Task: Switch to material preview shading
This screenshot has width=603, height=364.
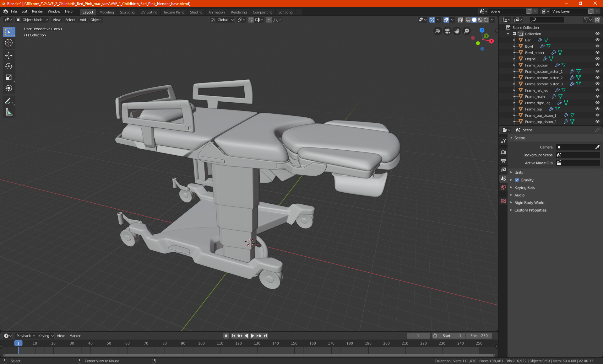Action: (x=480, y=20)
